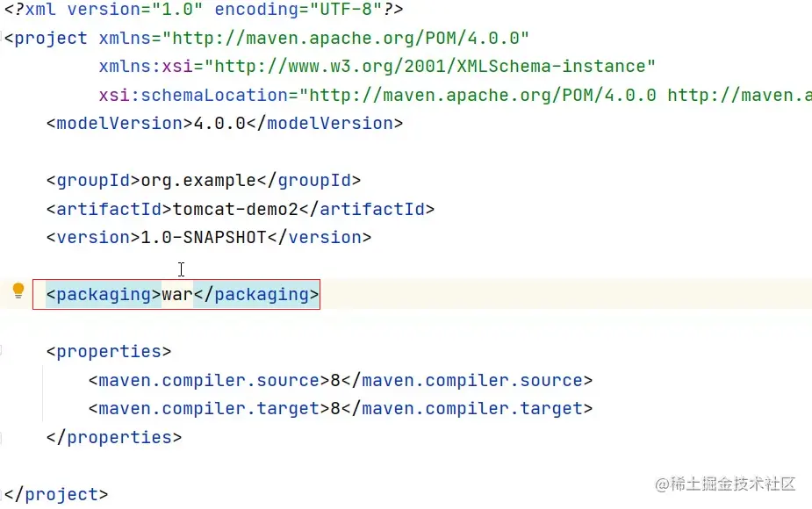The height and width of the screenshot is (509, 812).
Task: Click the opening <properties> tag
Action: tap(109, 352)
